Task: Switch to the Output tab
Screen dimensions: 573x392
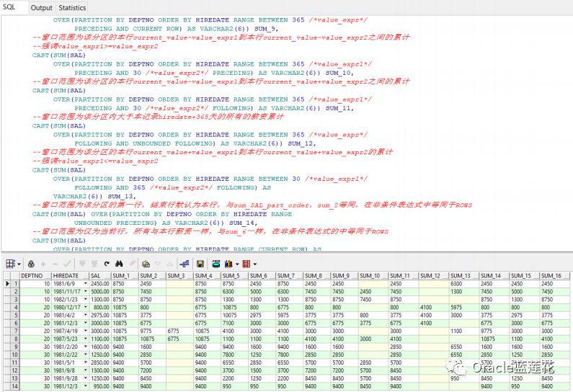Action: click(41, 8)
